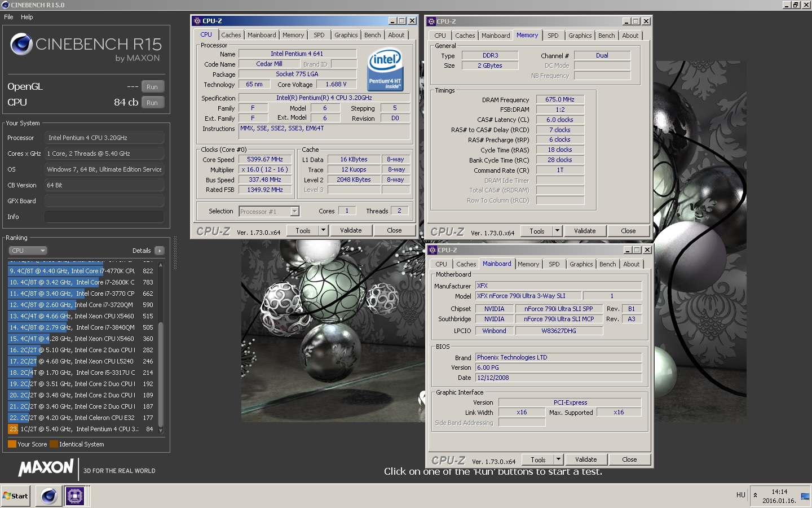This screenshot has width=812, height=508.
Task: Select ranking row Intel Pentium 4 score 84
Action: tap(82, 429)
